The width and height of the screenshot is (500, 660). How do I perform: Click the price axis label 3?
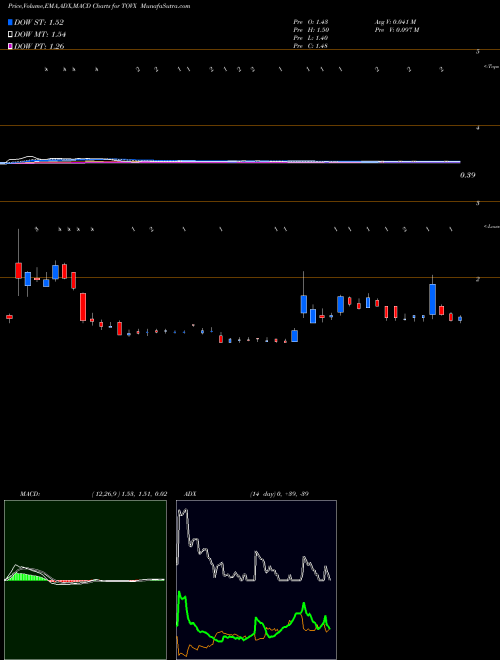(x=478, y=204)
